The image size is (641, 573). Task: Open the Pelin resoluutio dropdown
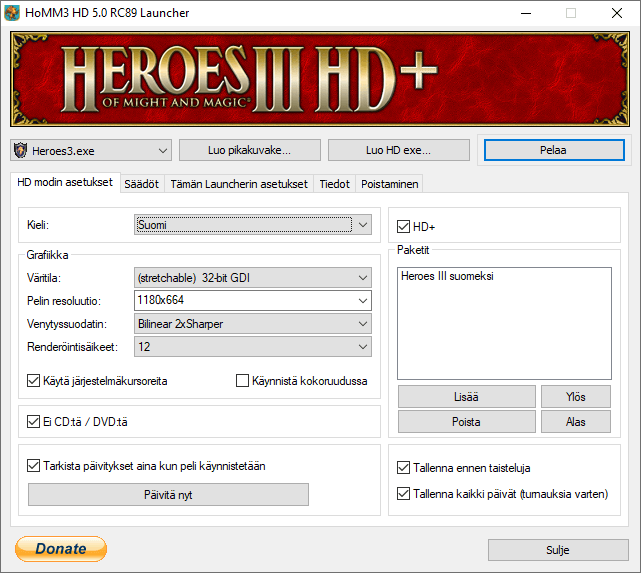[x=252, y=300]
